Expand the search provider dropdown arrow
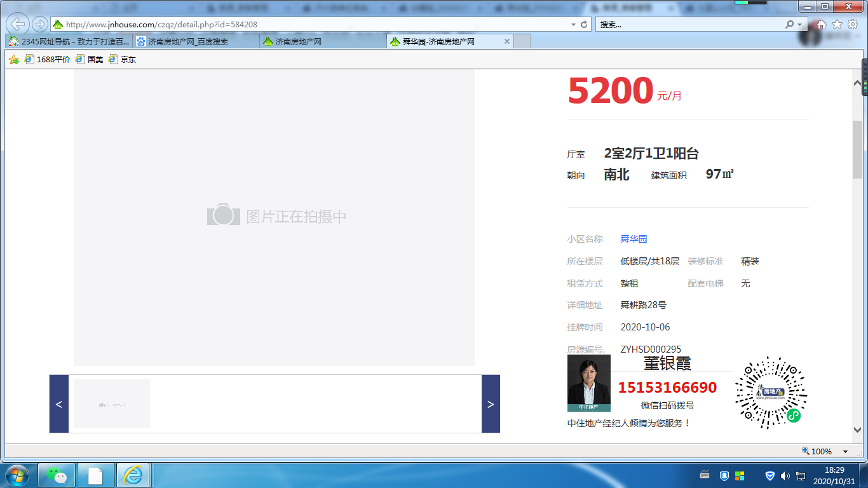The width and height of the screenshot is (868, 488). tap(799, 24)
